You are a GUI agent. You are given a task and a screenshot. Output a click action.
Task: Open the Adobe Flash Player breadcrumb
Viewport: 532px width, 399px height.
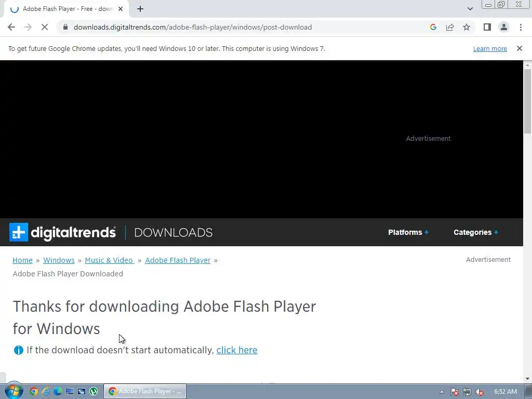[x=178, y=260]
